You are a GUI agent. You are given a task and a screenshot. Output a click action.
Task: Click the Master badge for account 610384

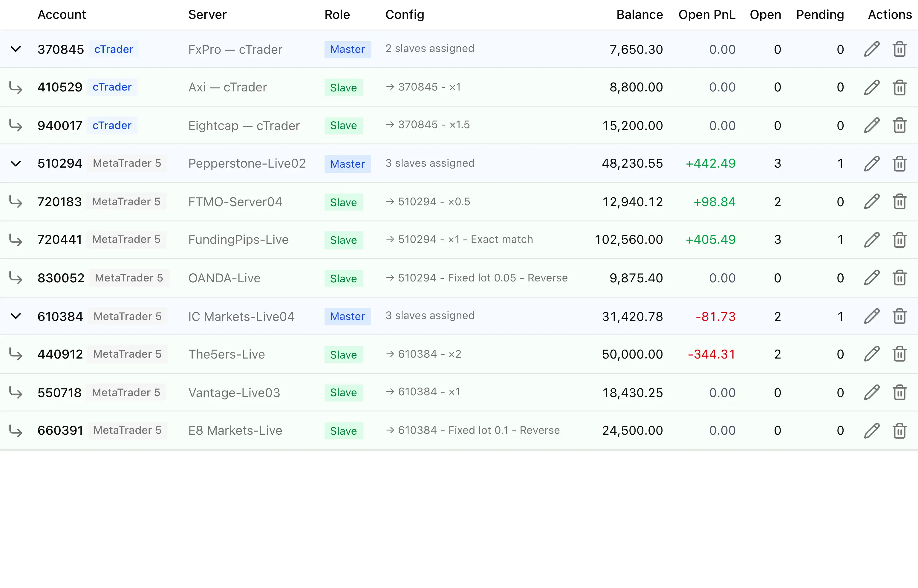[348, 316]
